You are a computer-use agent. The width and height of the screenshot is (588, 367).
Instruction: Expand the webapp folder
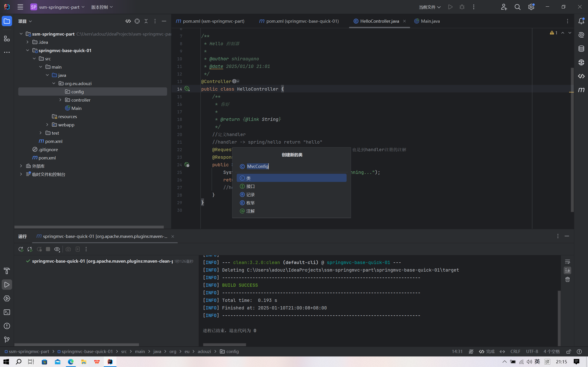click(47, 125)
